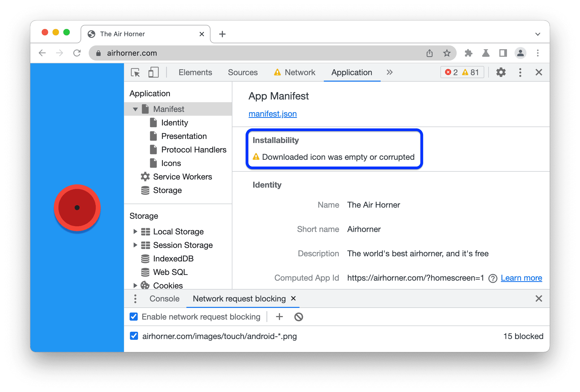Click the device toolbar toggle icon
Image resolution: width=580 pixels, height=392 pixels.
click(153, 73)
